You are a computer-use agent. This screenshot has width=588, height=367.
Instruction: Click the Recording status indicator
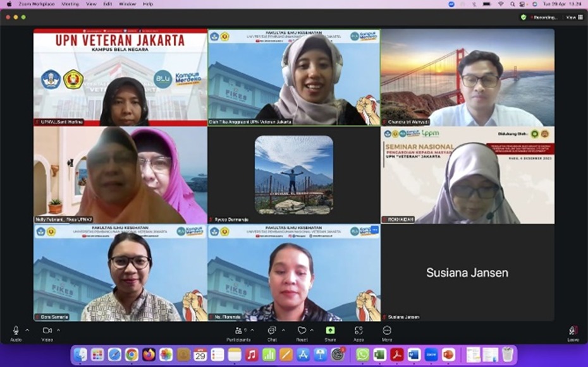(x=544, y=17)
